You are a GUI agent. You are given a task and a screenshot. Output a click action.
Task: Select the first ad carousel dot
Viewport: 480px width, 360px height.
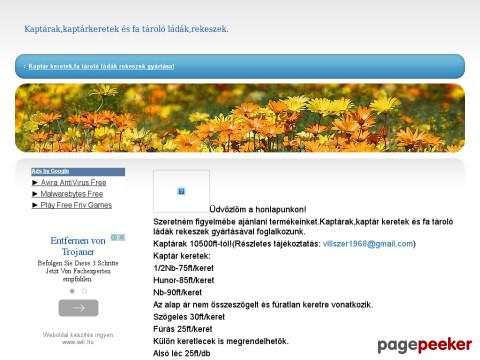[72, 291]
